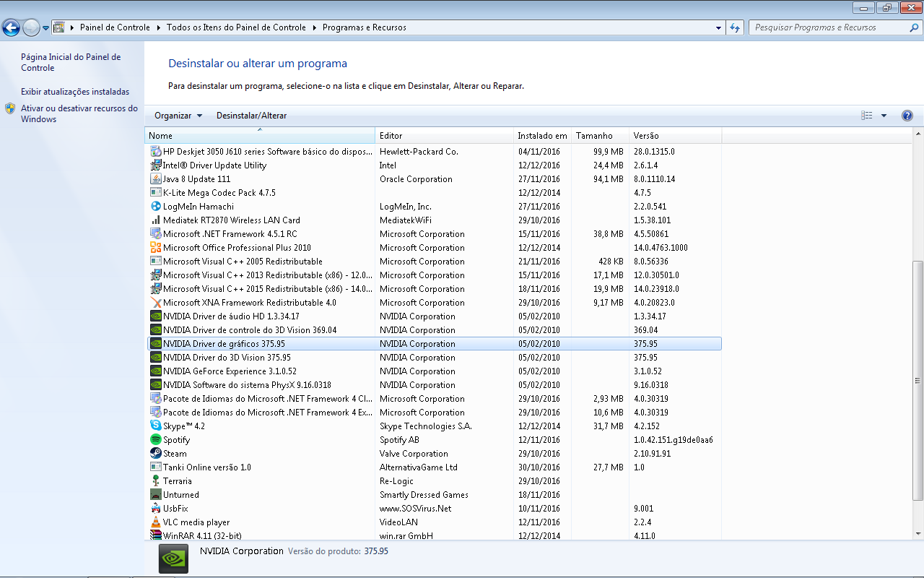Select Todos os Itens do Painel de Controle breadcrumb

tap(236, 27)
